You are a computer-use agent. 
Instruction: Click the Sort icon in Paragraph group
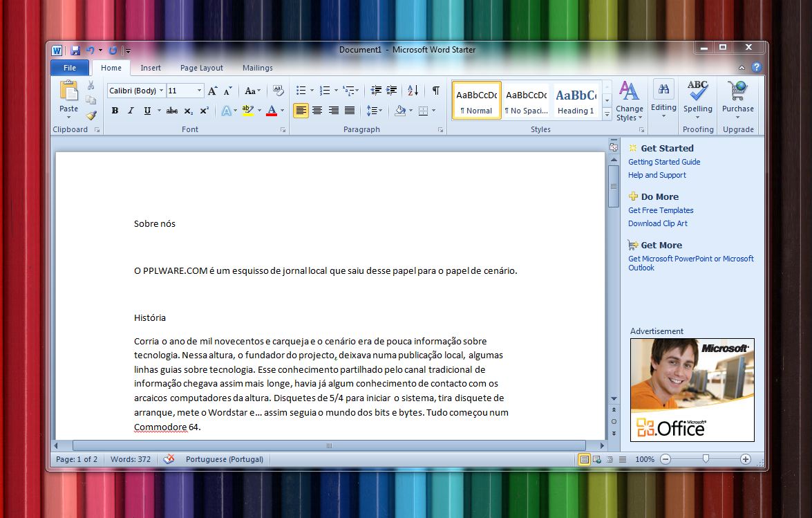coord(413,91)
